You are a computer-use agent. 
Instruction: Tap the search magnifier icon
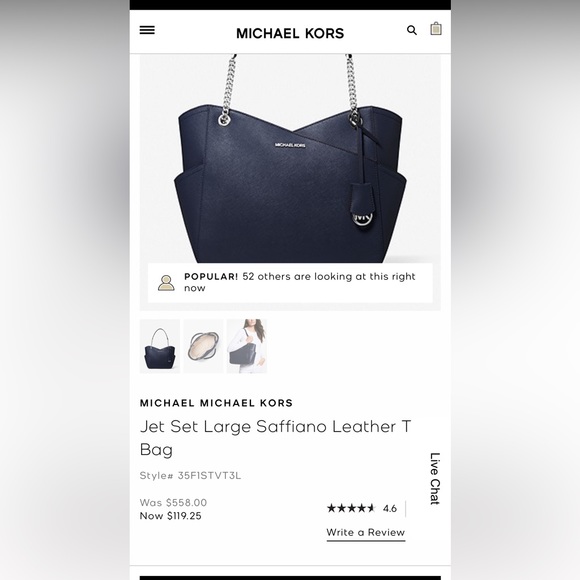click(412, 30)
